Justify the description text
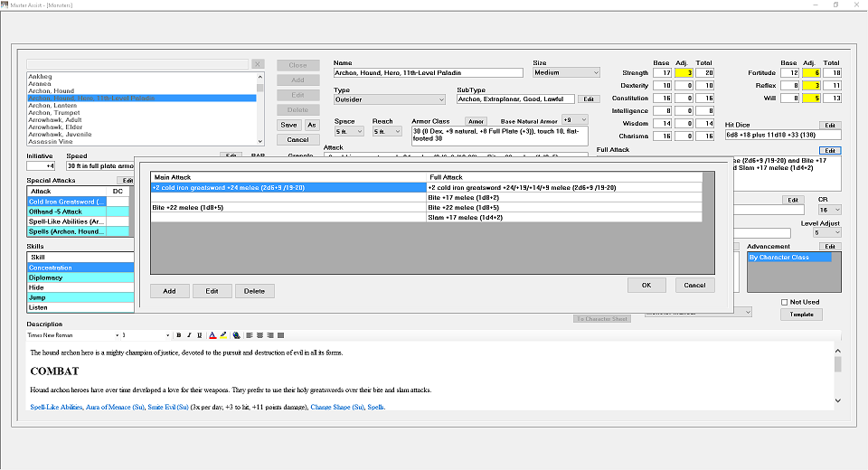 click(x=280, y=335)
